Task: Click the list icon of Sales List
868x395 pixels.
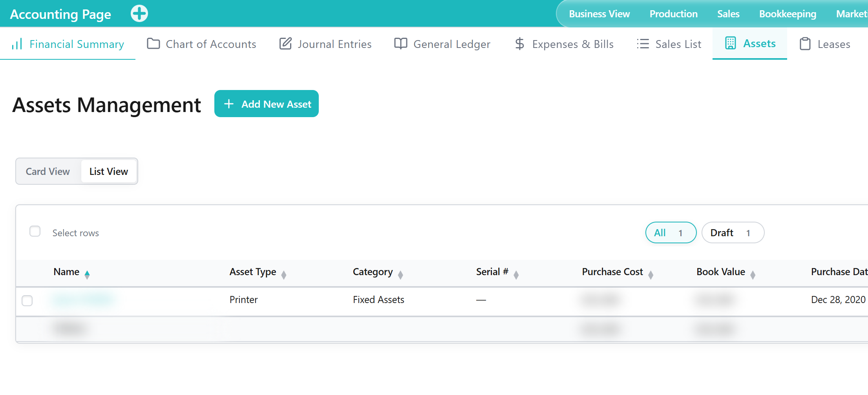Action: pos(643,44)
